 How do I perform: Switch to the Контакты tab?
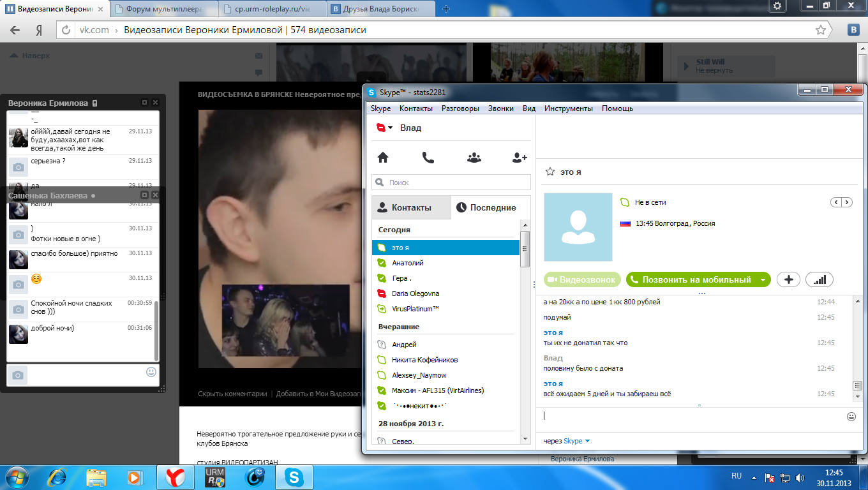(411, 207)
